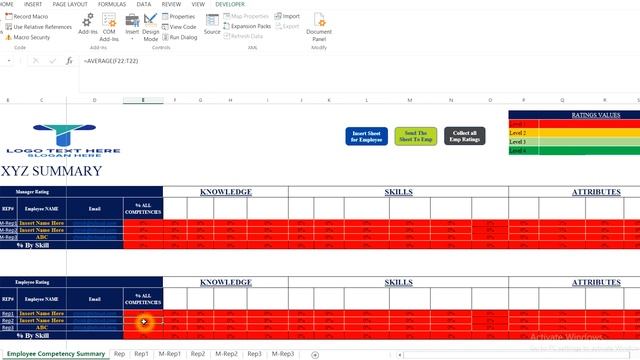
Task: Open control Properties
Action: coord(178,17)
